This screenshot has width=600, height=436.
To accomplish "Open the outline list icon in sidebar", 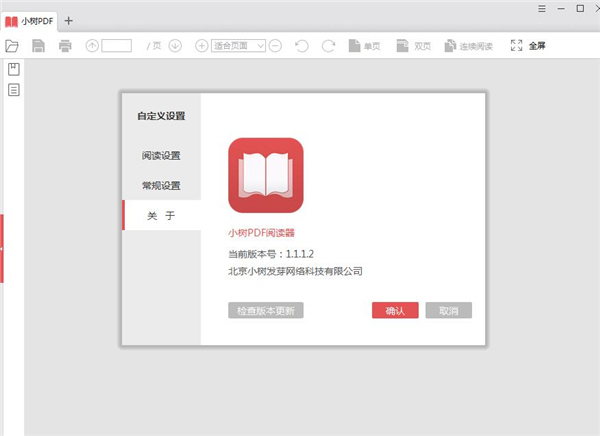I will [14, 90].
